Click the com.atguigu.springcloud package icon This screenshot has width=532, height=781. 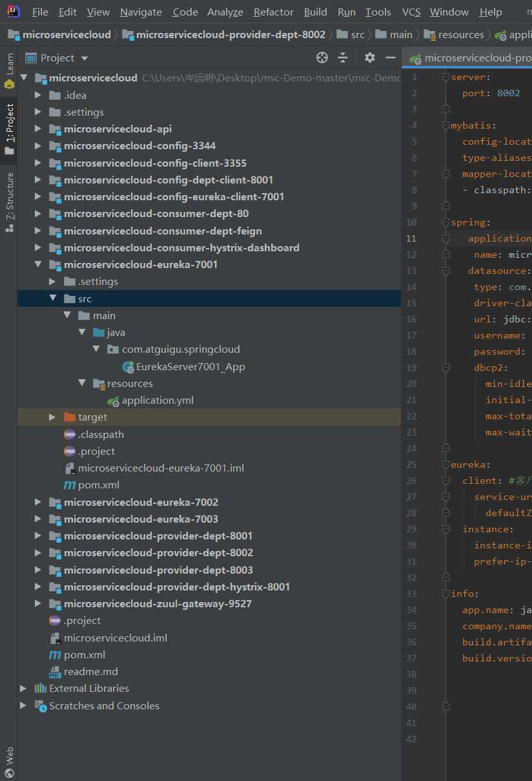[x=114, y=349]
